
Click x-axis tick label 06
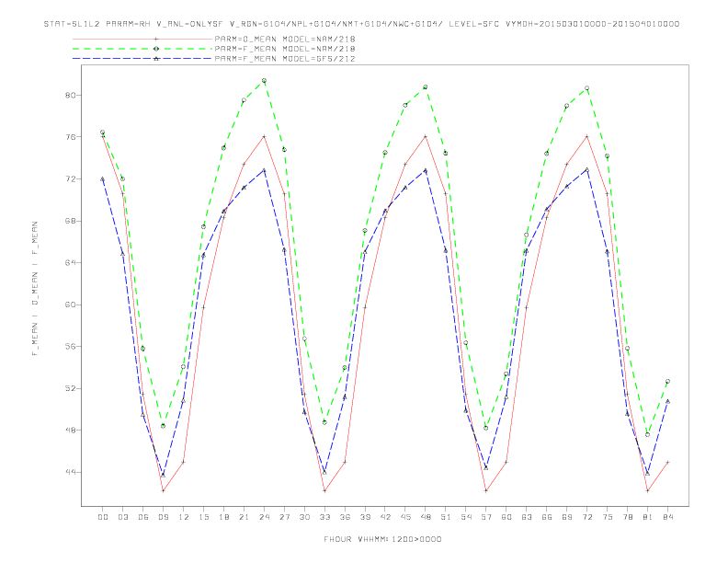[143, 517]
